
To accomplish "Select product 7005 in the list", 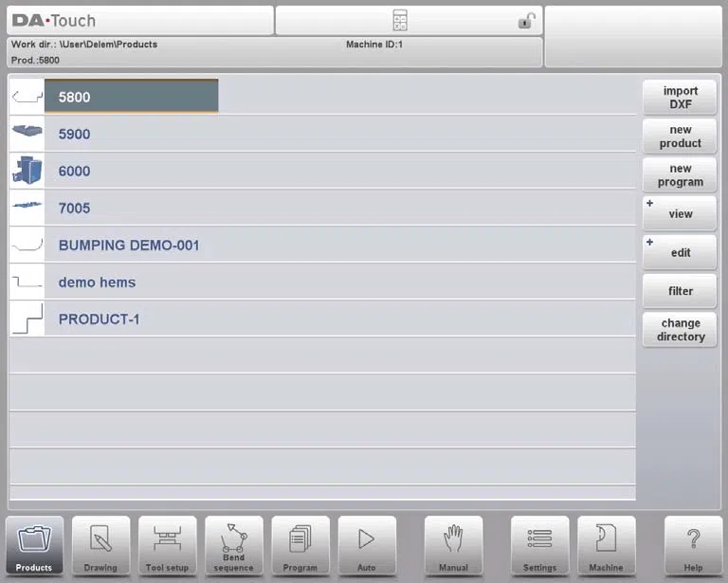I will (322, 208).
